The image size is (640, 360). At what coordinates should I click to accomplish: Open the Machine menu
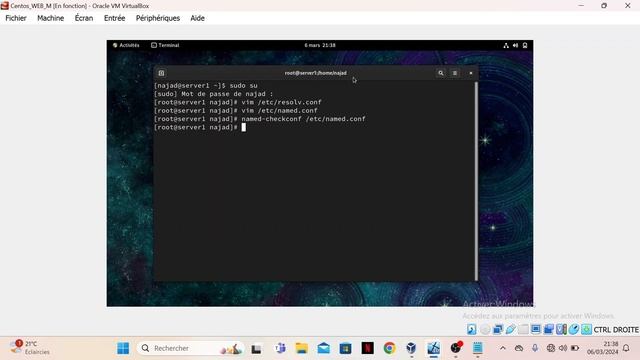coord(51,18)
